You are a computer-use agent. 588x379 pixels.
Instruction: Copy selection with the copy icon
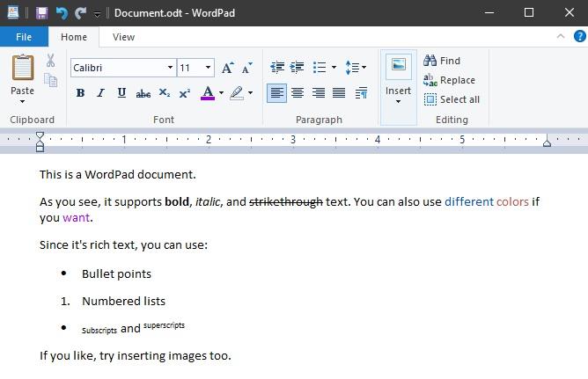pos(51,80)
